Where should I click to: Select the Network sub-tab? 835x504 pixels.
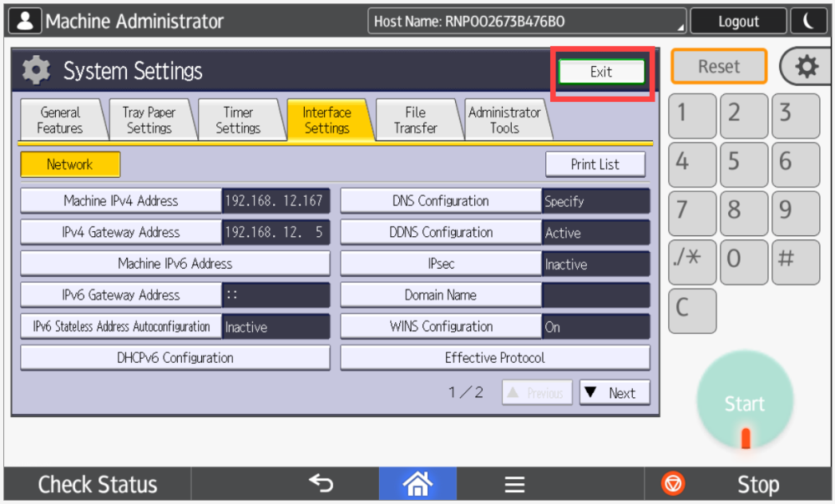coord(70,164)
